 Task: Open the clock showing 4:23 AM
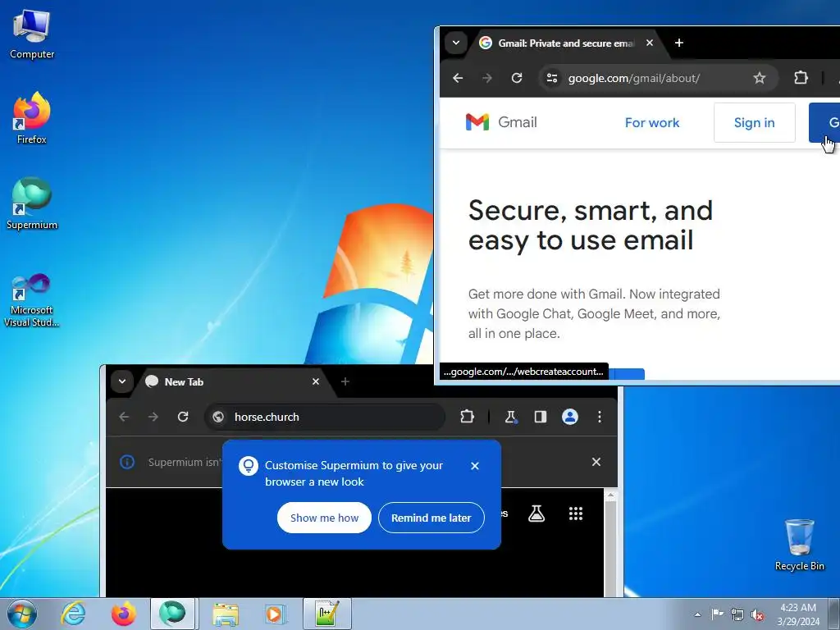click(798, 614)
